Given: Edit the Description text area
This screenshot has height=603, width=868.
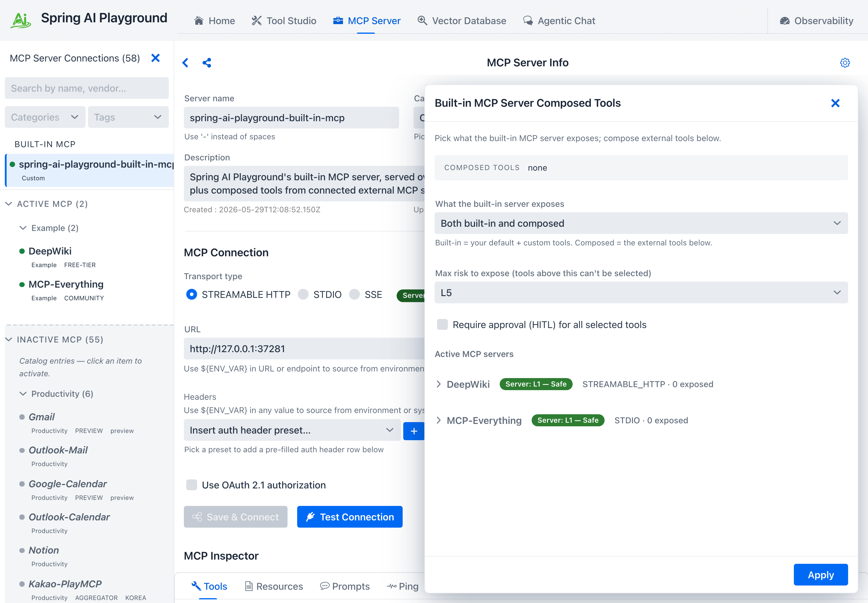Looking at the screenshot, I should pyautogui.click(x=304, y=183).
